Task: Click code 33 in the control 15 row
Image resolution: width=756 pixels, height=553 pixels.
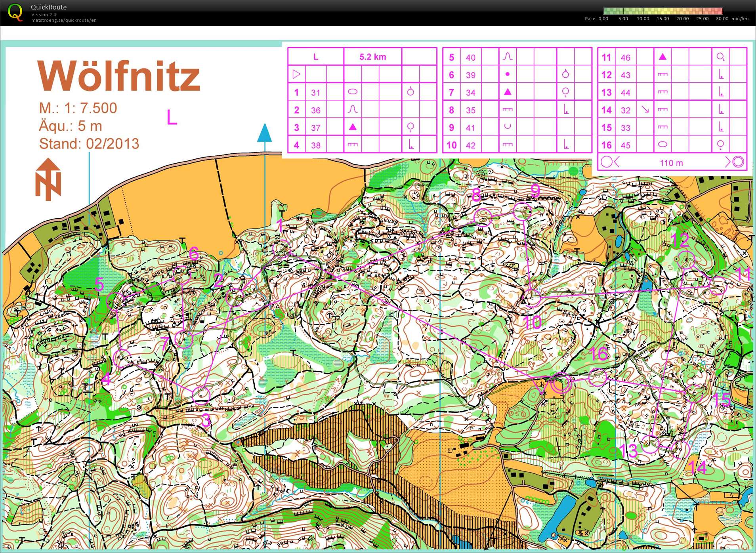Action: (625, 128)
